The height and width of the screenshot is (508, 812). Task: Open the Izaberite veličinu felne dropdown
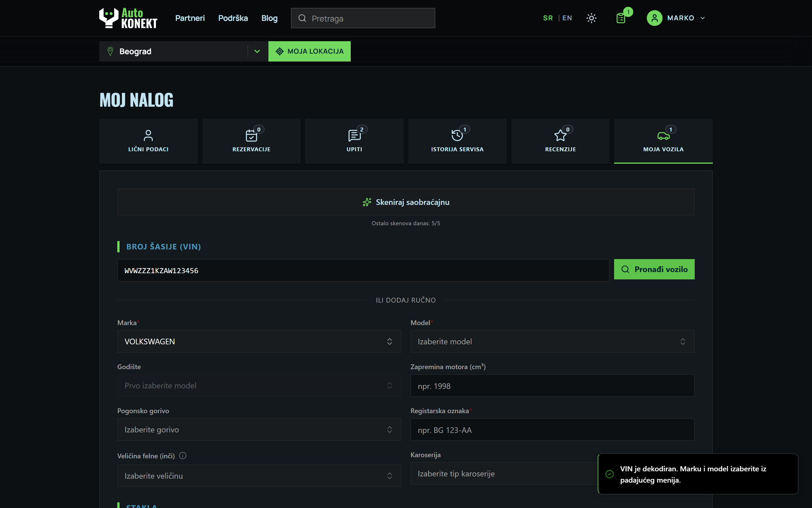259,476
